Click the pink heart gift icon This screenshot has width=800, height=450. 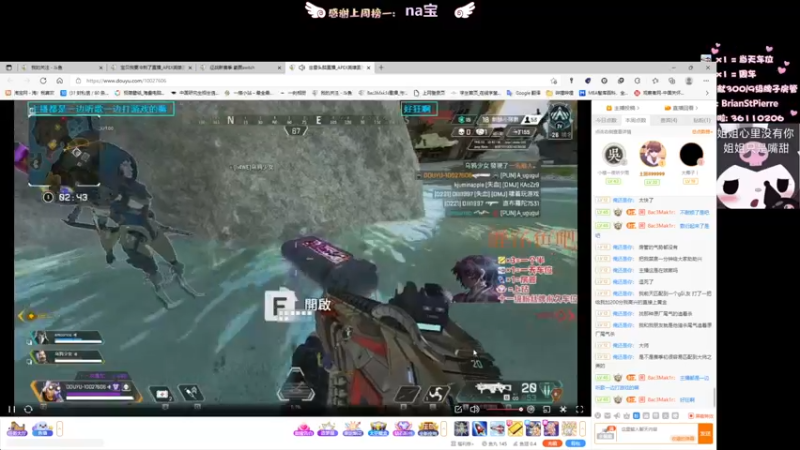(x=303, y=429)
